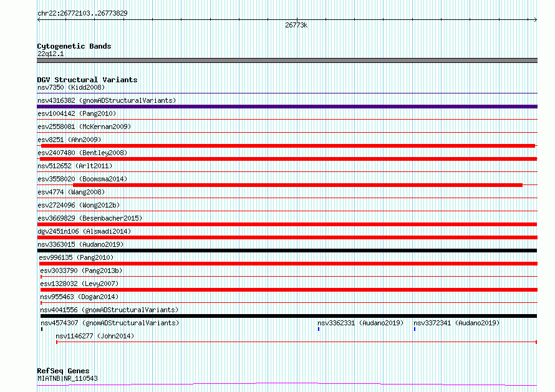Click the 22q12.1 band label
Screen dimensions: 555x392
[x=51, y=54]
